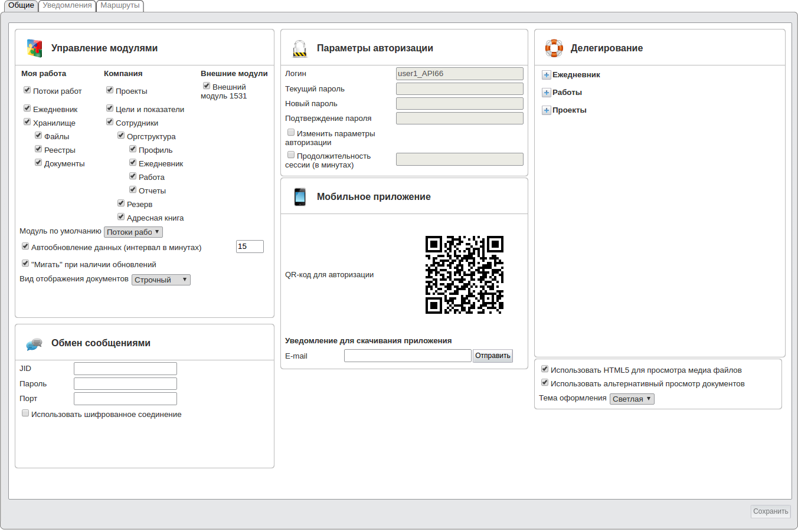Click the Порт input field
Screen dimensions: 798x532
point(125,399)
